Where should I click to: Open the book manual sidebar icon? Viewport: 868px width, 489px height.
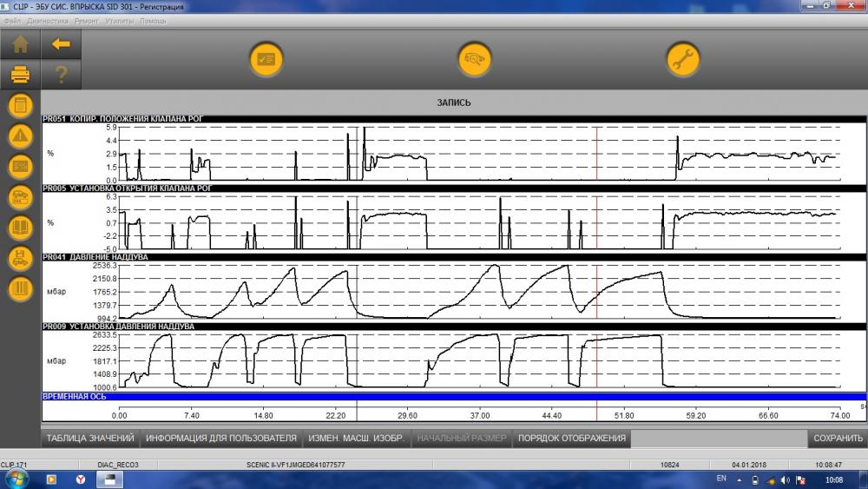(21, 227)
